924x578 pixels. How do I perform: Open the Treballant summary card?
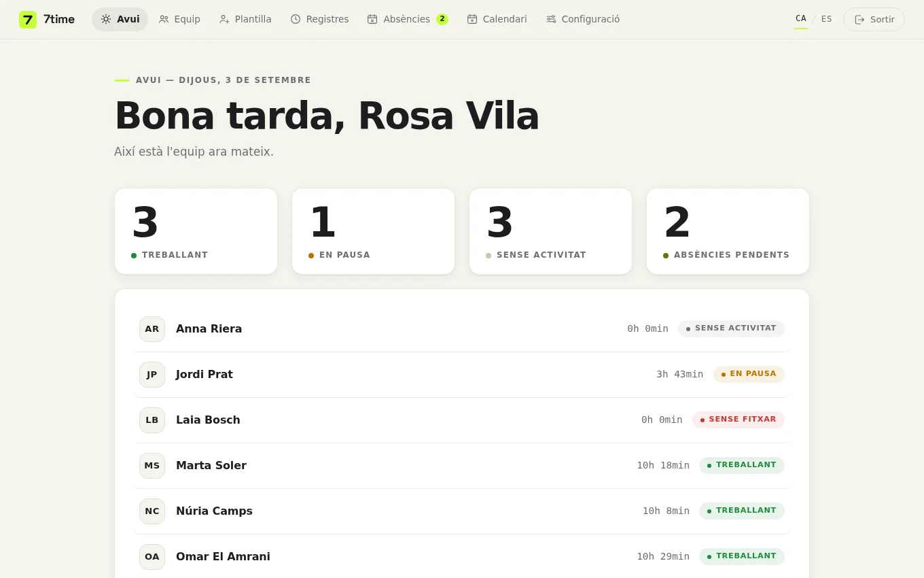(x=196, y=231)
